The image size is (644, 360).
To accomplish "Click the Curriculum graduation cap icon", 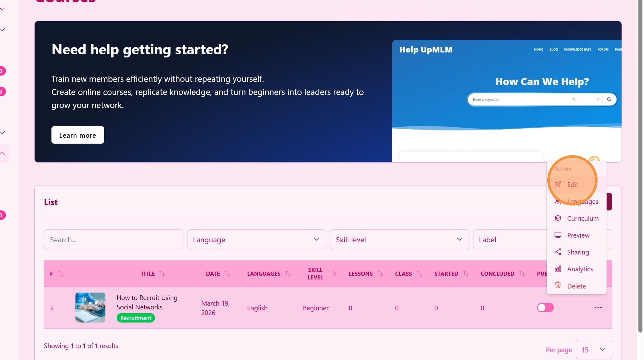I will pos(558,218).
